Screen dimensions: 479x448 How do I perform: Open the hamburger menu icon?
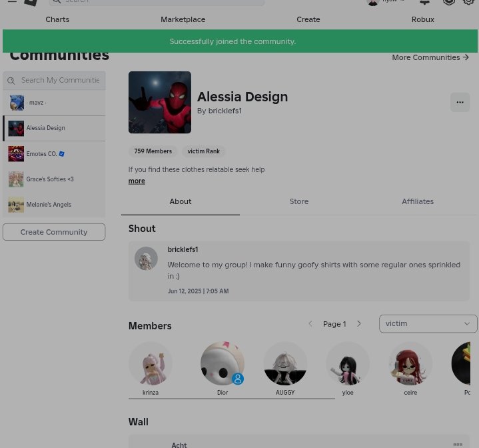pyautogui.click(x=12, y=1)
